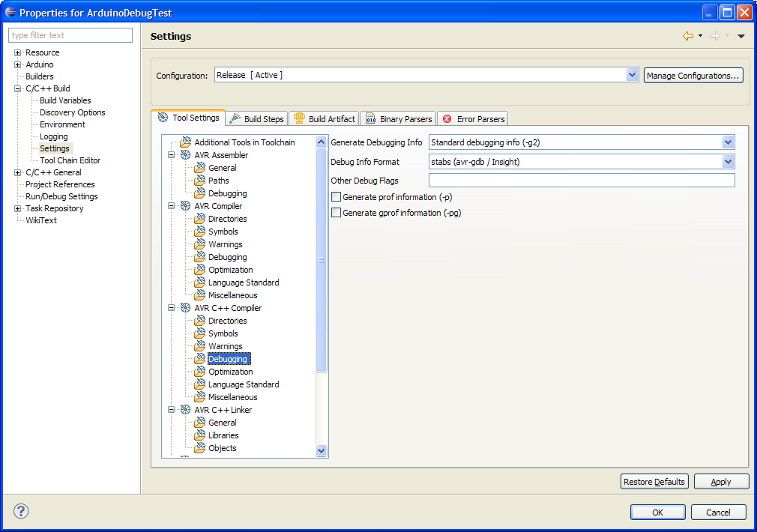Click the back navigation arrow icon
Image resolution: width=757 pixels, height=532 pixels.
687,36
